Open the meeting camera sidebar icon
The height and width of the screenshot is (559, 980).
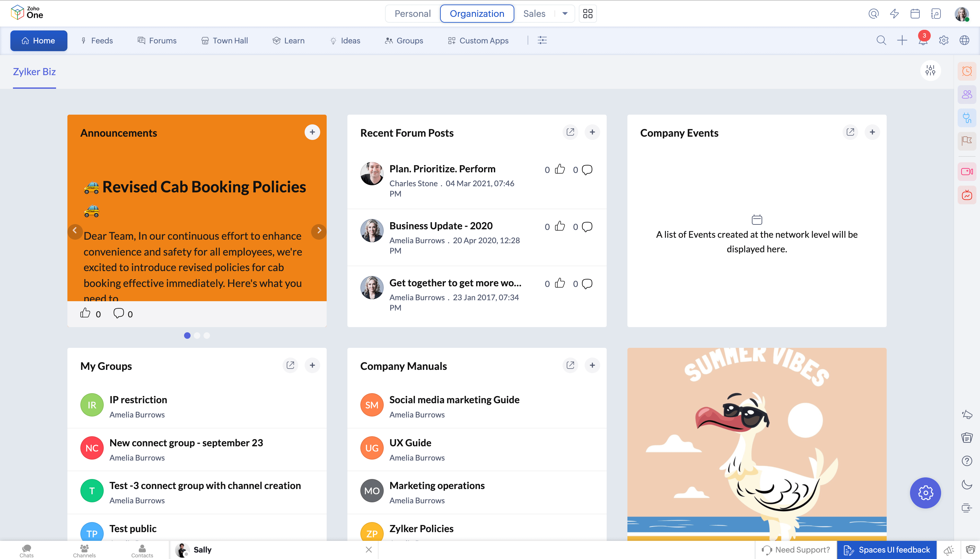tap(967, 172)
